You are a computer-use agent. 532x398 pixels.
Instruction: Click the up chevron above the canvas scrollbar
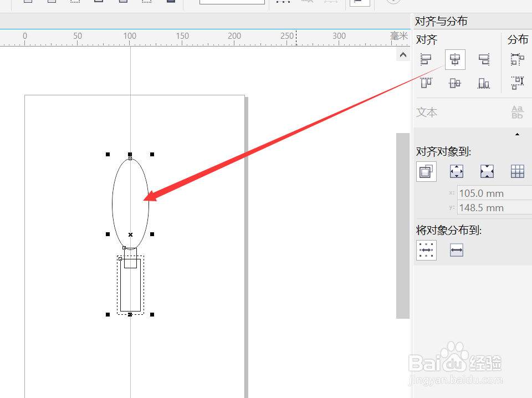click(x=402, y=54)
